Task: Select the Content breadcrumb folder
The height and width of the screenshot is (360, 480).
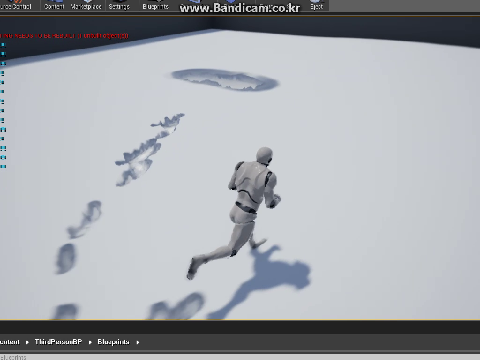Action: [10, 342]
